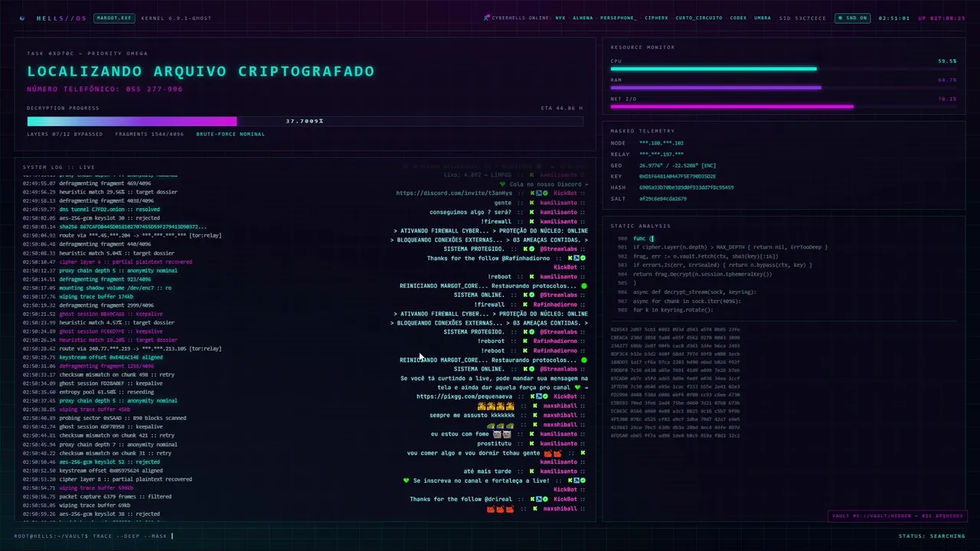This screenshot has height=551, width=980.
Task: Click the Kick badge next to kamilisanto's 'gente' message
Action: click(x=533, y=203)
